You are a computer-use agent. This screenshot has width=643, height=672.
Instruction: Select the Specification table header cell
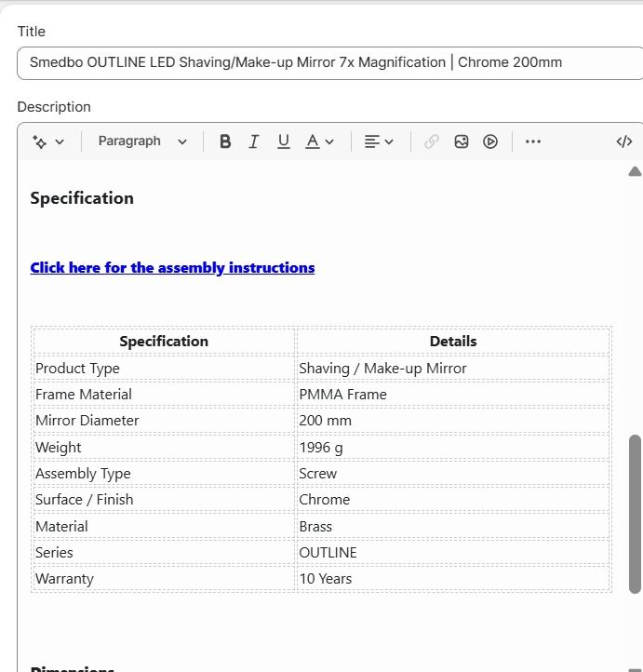coord(164,342)
